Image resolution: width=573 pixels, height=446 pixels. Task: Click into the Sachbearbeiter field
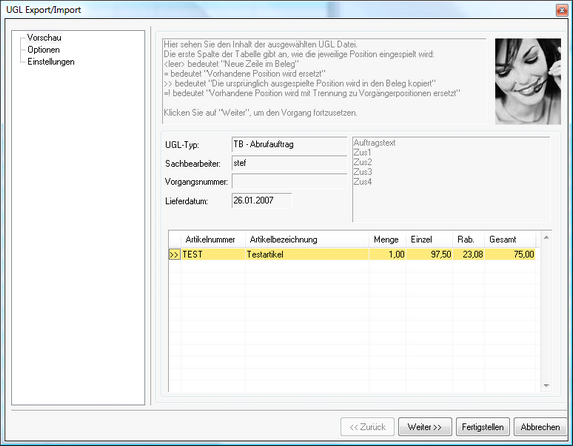point(289,163)
